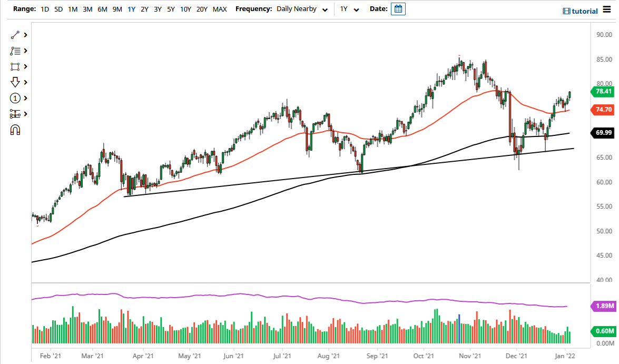Screen dimensions: 619x364
Task: Select the 1Y range tab
Action: [x=131, y=9]
